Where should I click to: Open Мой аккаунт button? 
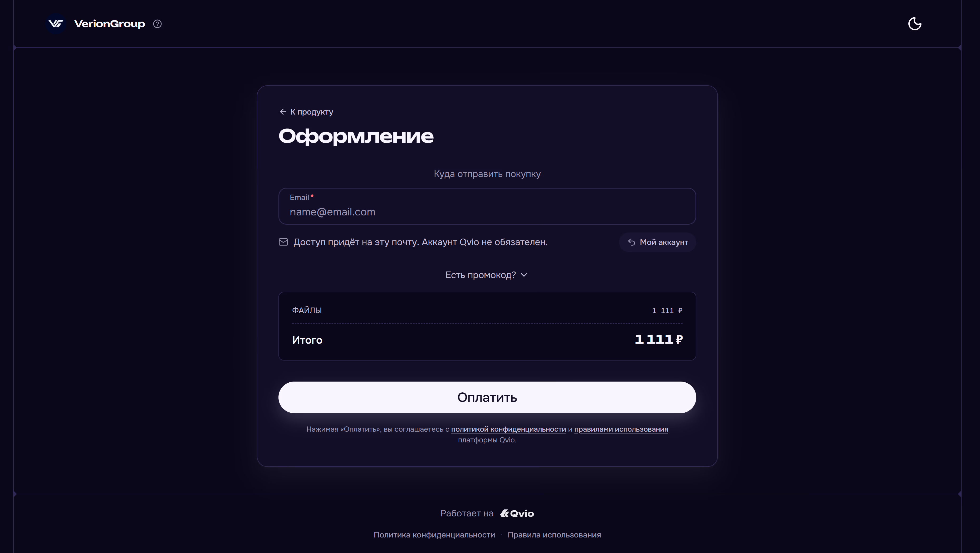click(657, 242)
